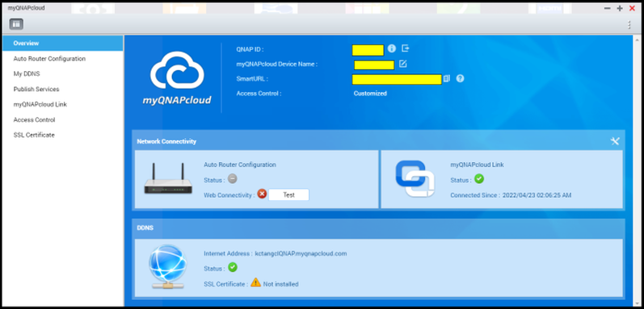
Task: Click myQNAPcloud Link card title
Action: coord(478,165)
